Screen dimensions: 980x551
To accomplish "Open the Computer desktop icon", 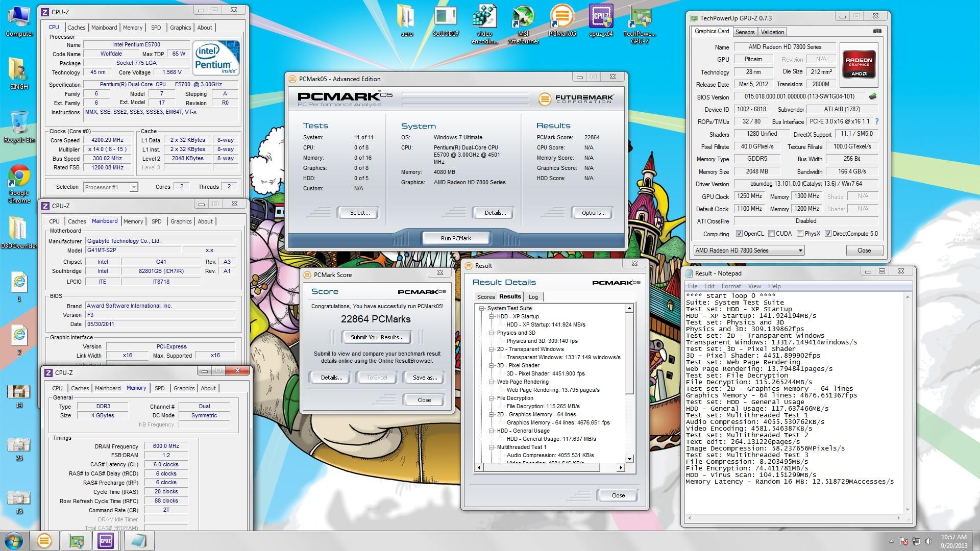I will (x=19, y=21).
